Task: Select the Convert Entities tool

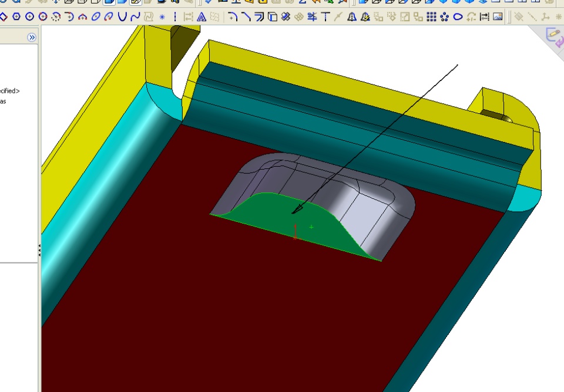Action: (x=273, y=16)
